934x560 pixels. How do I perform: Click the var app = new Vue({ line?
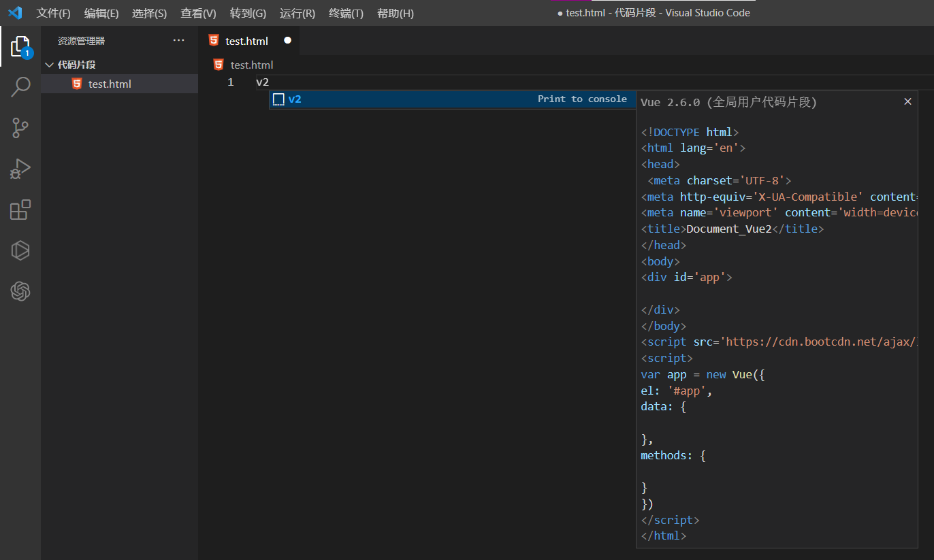click(703, 374)
